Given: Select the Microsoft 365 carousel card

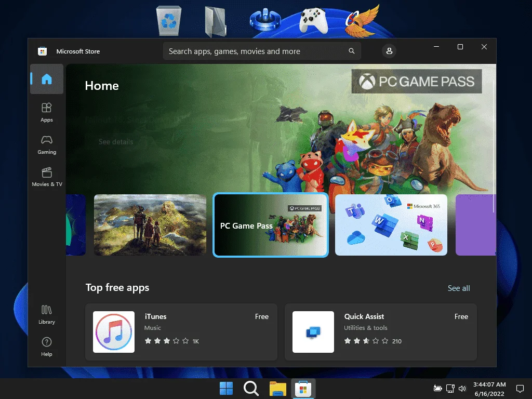Looking at the screenshot, I should [391, 225].
